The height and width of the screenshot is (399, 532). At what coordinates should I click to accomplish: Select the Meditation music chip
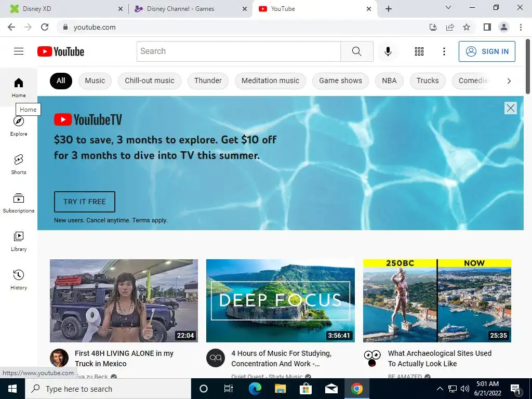[x=270, y=81]
